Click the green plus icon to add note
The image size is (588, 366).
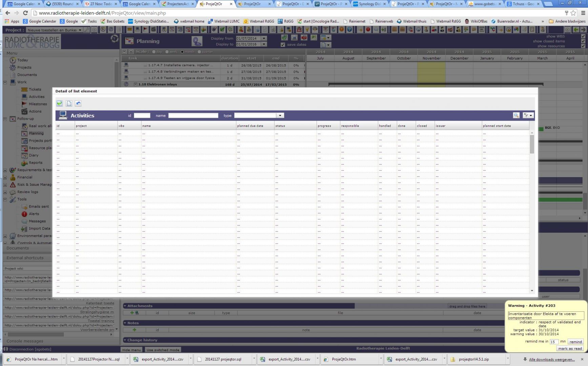click(x=135, y=330)
